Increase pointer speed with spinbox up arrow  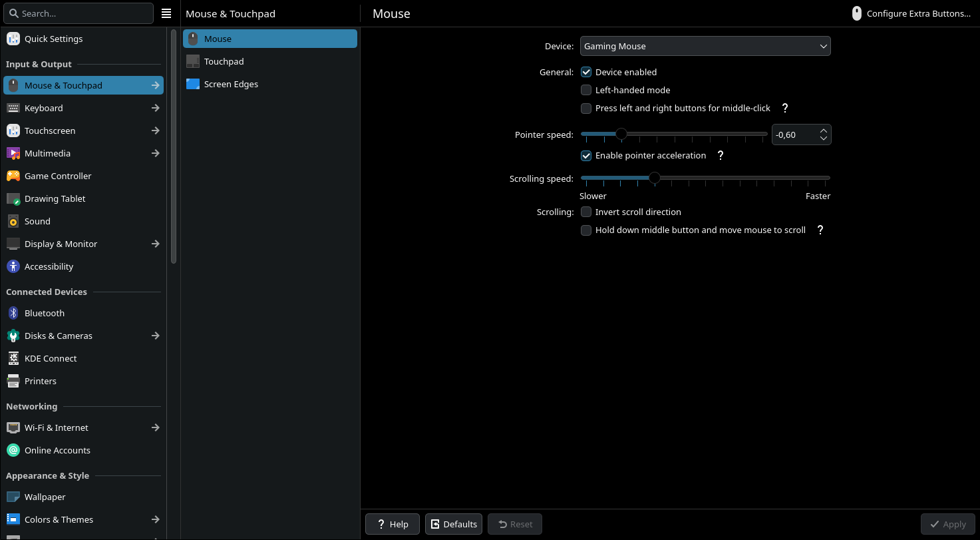pos(824,130)
